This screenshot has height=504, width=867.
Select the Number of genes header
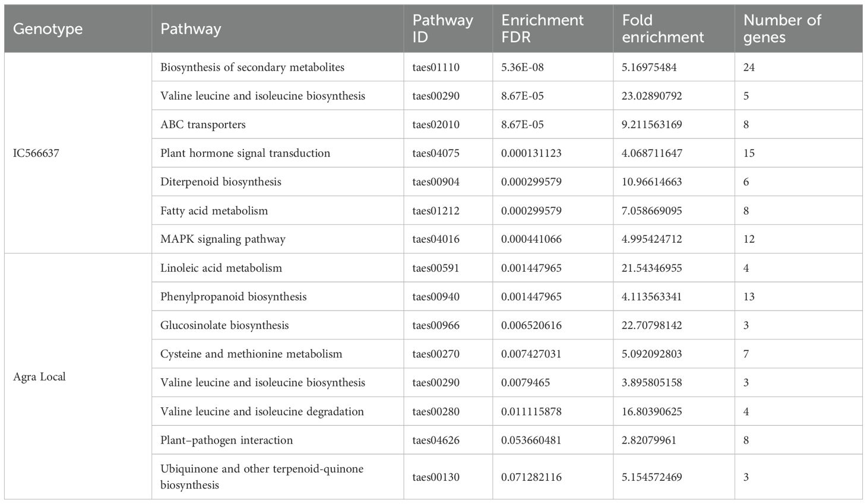(781, 28)
